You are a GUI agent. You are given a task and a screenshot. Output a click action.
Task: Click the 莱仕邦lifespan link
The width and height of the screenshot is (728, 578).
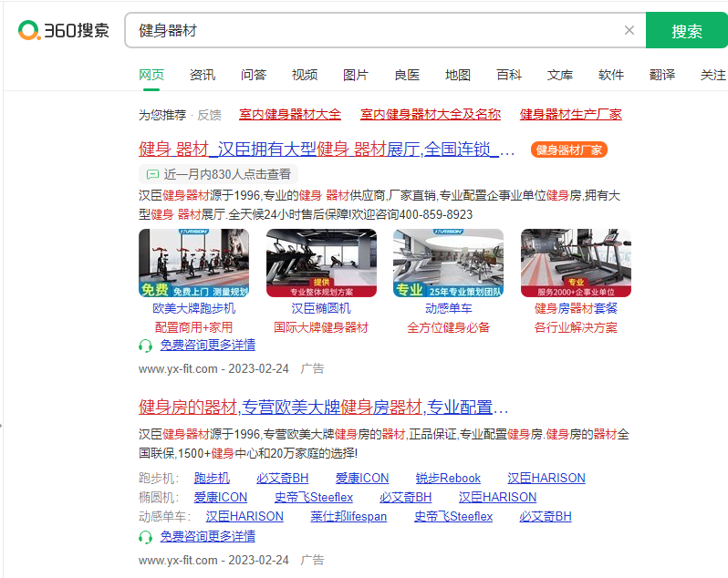(x=348, y=516)
